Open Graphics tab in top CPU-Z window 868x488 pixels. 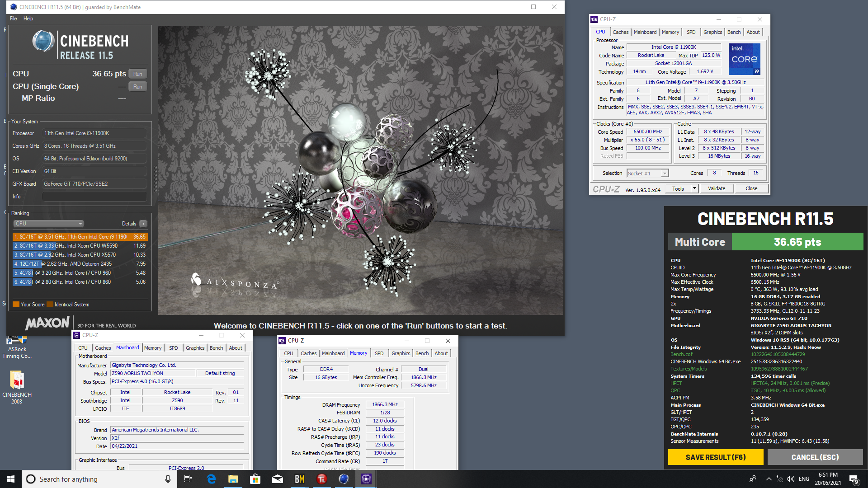[712, 32]
